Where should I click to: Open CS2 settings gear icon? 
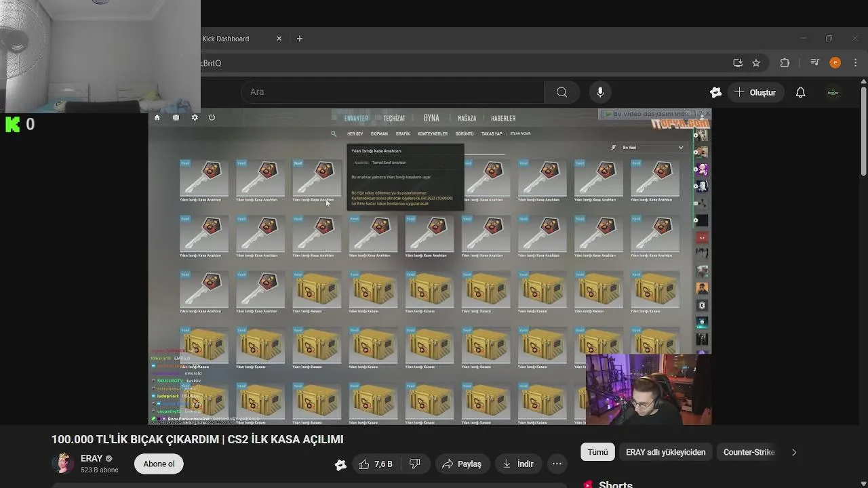[195, 117]
